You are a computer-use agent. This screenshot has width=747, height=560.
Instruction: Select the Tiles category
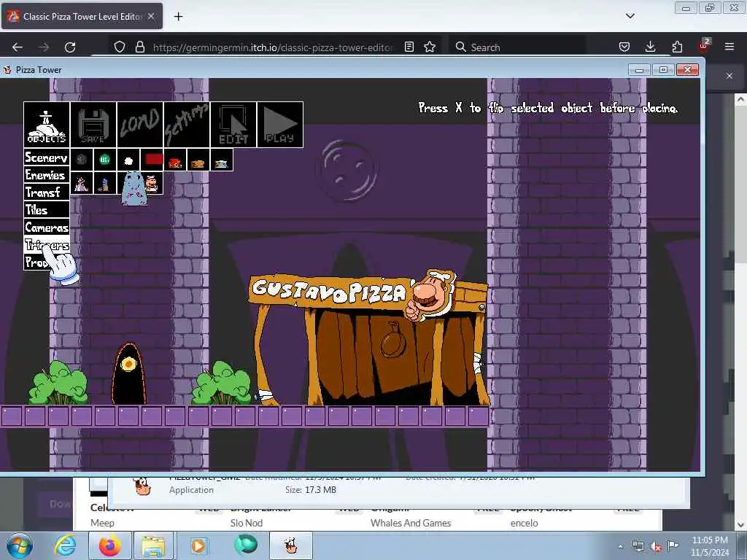pos(47,210)
